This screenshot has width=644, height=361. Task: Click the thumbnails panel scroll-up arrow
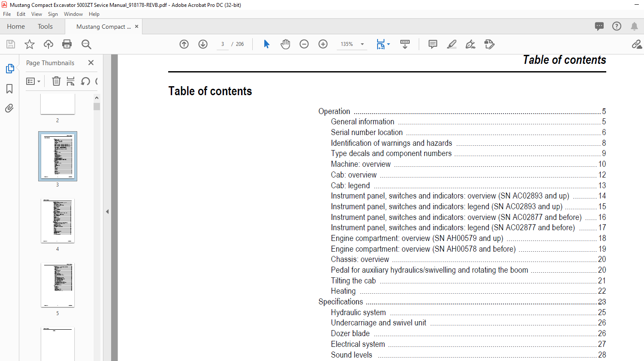click(x=97, y=98)
